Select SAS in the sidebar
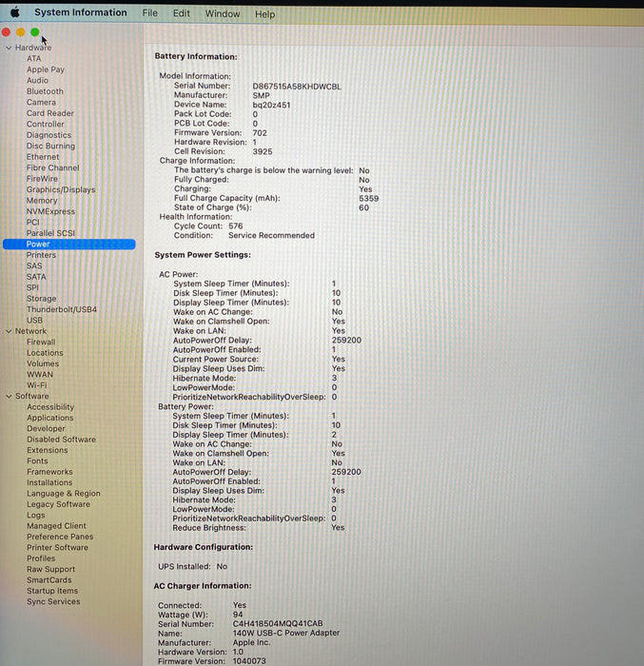This screenshot has width=644, height=666. pyautogui.click(x=34, y=265)
